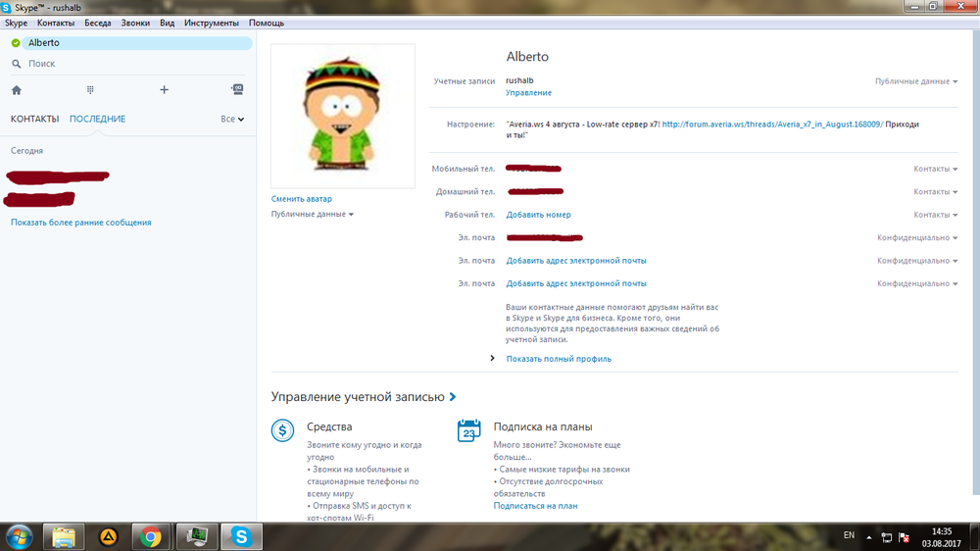Open Публичные данные dropdown under avatar
The width and height of the screenshot is (980, 551).
(312, 214)
